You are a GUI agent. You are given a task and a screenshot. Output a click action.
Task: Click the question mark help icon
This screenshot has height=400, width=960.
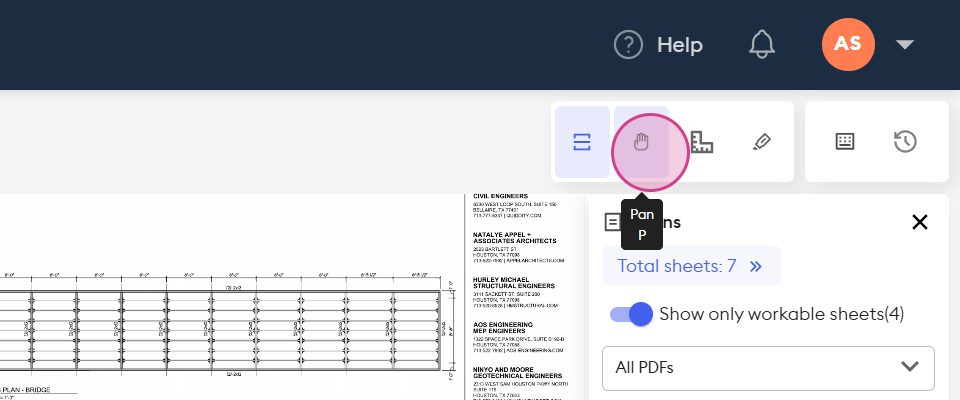[x=628, y=45]
